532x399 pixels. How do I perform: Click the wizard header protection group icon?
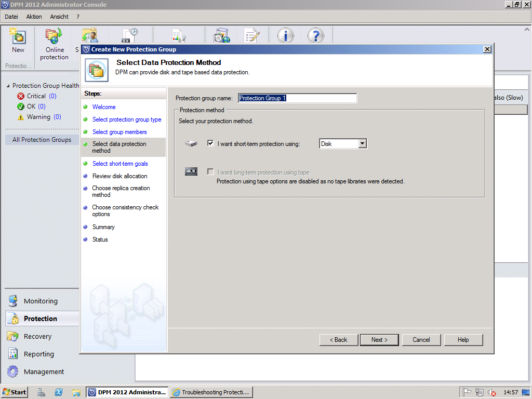click(97, 70)
